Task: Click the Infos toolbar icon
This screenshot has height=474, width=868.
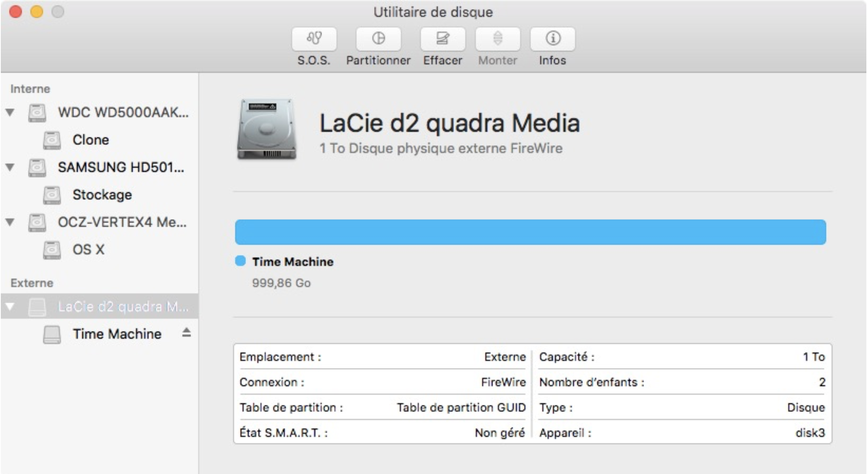Action: point(552,39)
